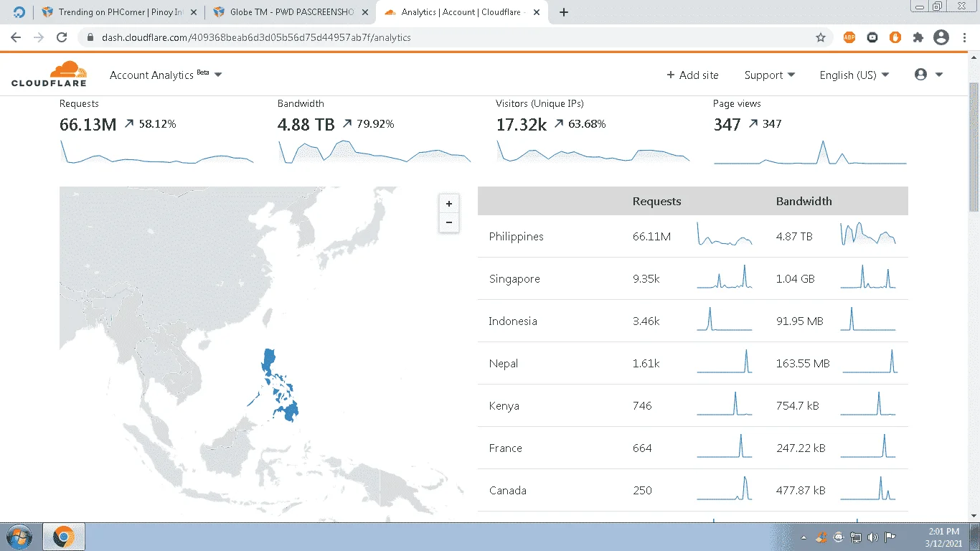980x551 pixels.
Task: Click the orange CCleaner tray icon
Action: (x=821, y=537)
